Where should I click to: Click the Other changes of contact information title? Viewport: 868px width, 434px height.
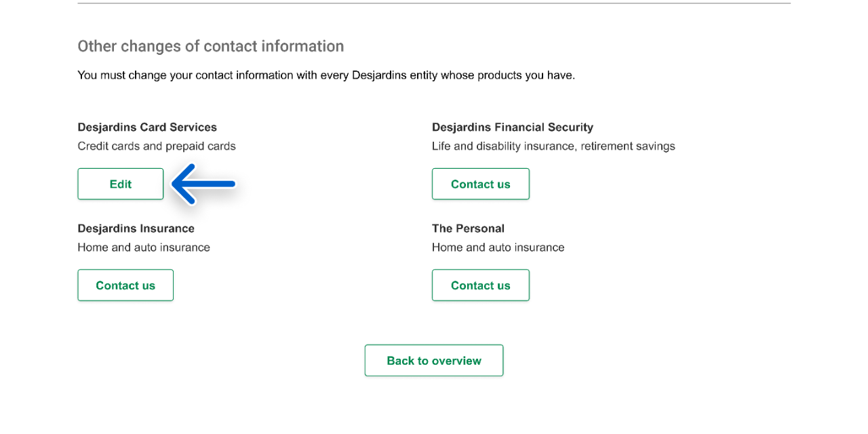(x=210, y=46)
